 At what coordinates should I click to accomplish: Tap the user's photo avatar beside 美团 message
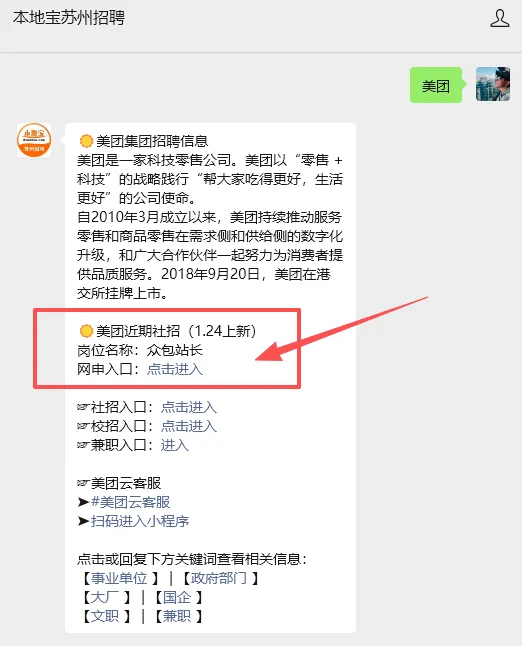tap(493, 84)
